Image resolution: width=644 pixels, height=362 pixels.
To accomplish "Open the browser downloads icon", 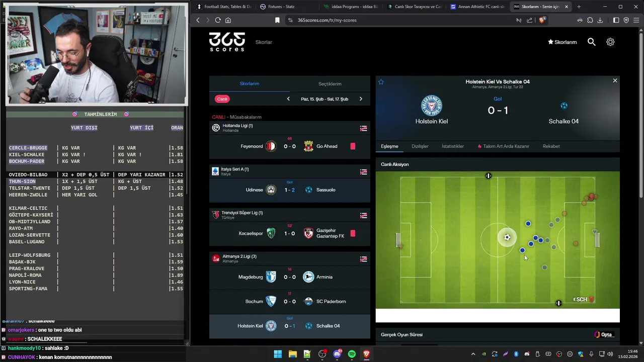I will pos(601,20).
